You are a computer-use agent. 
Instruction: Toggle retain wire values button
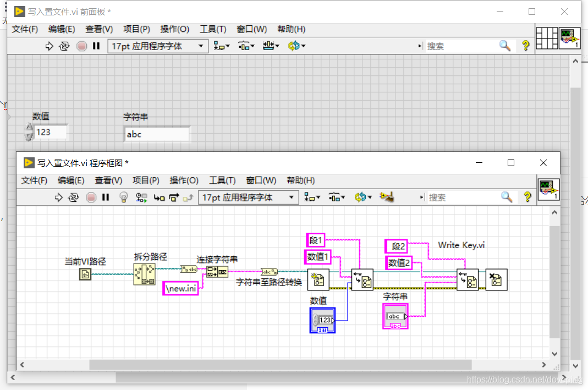(141, 197)
